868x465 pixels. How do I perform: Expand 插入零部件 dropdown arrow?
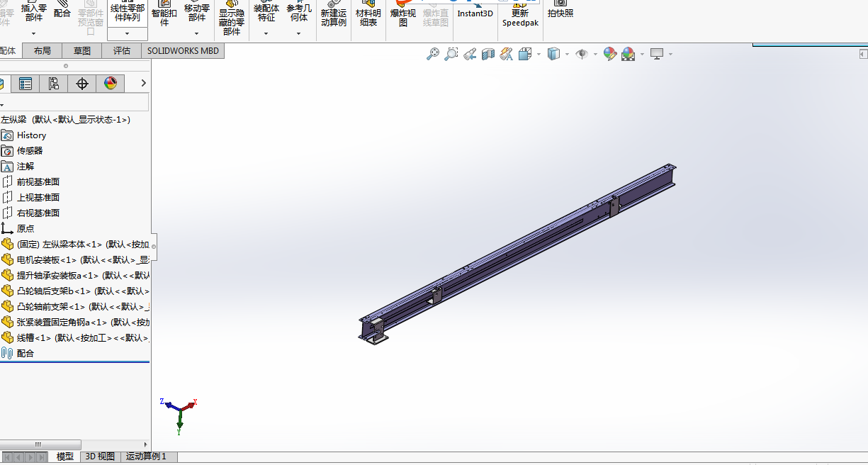(33, 33)
